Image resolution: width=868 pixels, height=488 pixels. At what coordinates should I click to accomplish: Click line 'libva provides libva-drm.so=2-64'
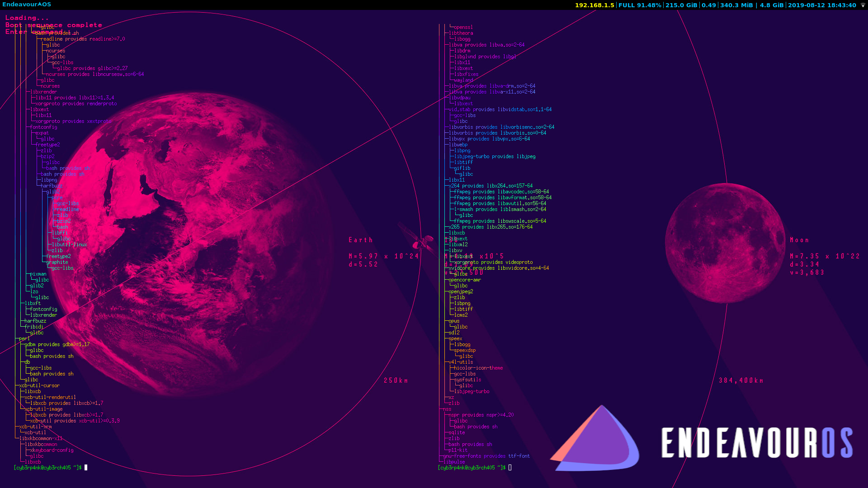pyautogui.click(x=492, y=86)
